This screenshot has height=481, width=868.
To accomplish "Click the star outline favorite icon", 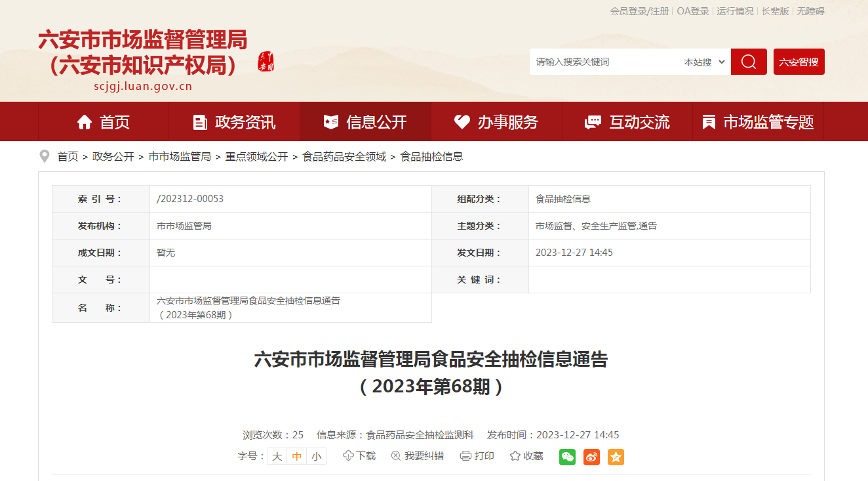I will click(x=515, y=456).
